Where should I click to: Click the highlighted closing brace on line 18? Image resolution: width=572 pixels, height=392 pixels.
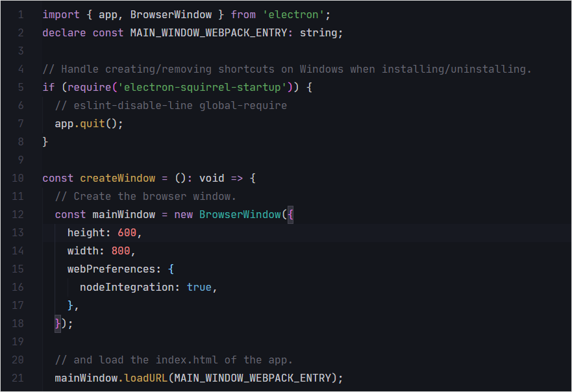pos(56,323)
